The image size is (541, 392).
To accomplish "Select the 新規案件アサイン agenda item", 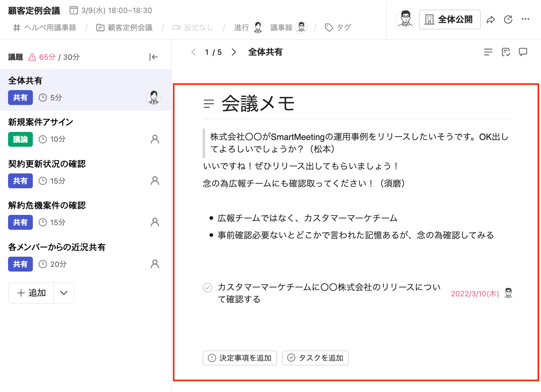I will (x=86, y=132).
